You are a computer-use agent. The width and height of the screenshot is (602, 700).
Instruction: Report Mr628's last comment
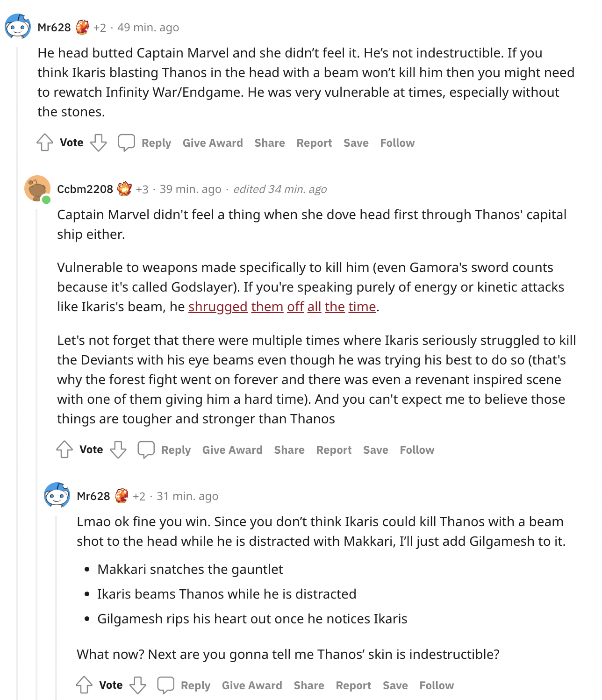click(353, 686)
